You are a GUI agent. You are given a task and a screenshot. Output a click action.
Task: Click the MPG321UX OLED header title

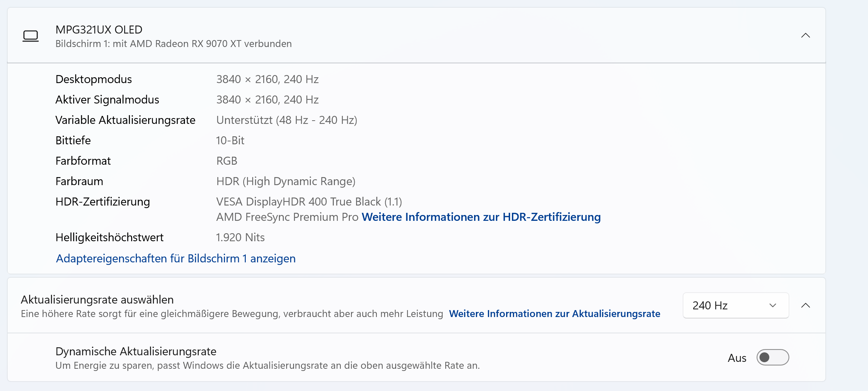click(x=99, y=30)
